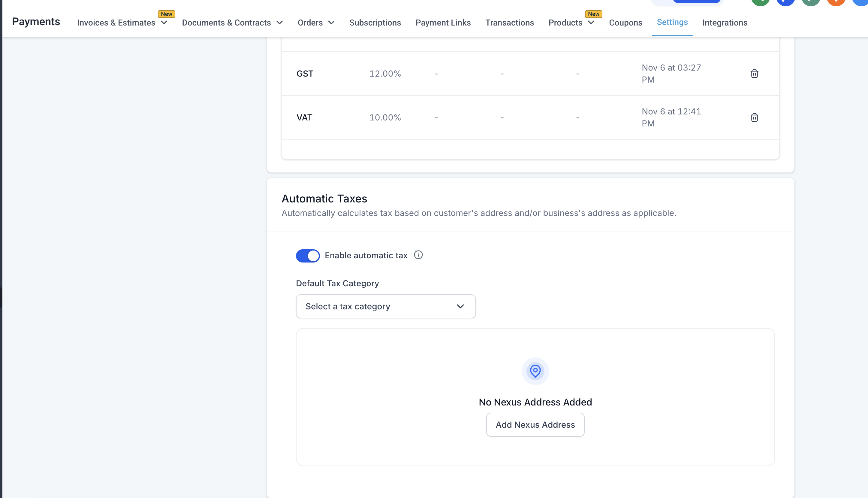Screen dimensions: 868x498
Task: Click the nexus location pin icon
Action: click(535, 371)
